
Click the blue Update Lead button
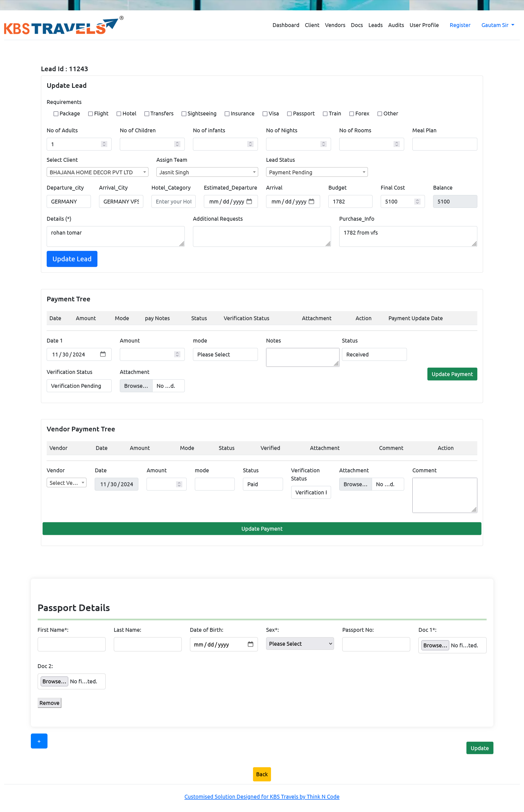(72, 259)
